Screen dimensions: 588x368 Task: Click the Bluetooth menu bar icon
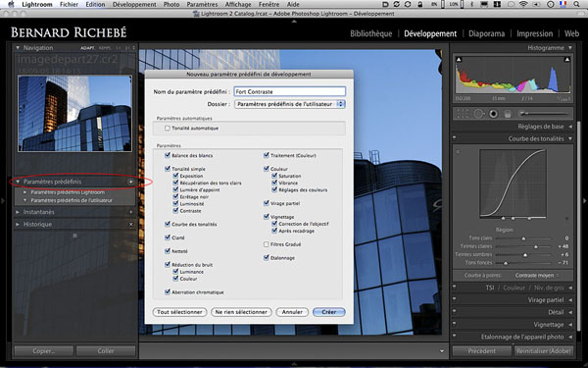click(472, 4)
